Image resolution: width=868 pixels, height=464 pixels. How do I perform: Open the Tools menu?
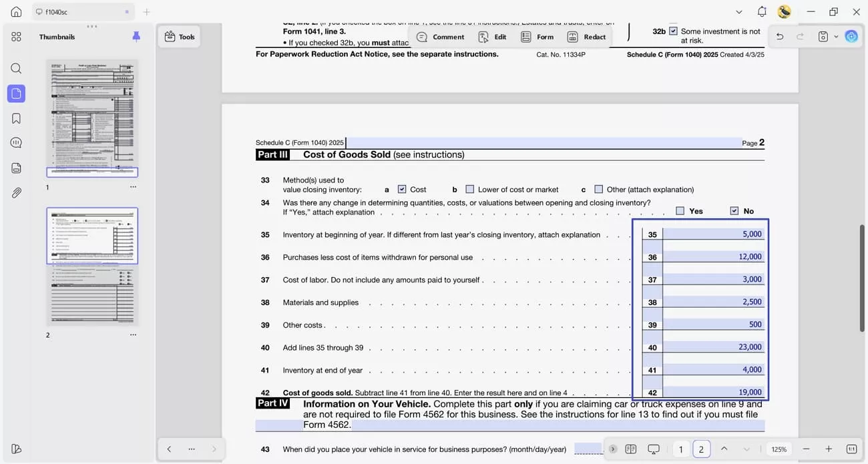click(179, 37)
